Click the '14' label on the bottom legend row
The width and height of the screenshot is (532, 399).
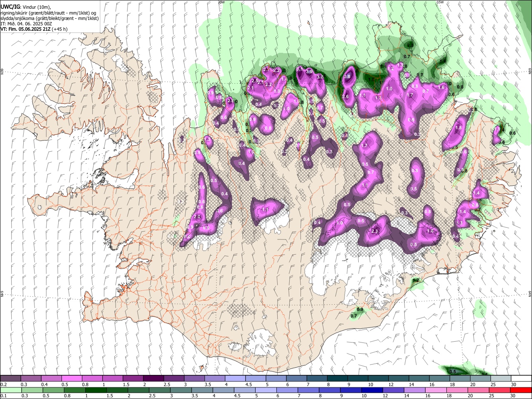[406, 396]
